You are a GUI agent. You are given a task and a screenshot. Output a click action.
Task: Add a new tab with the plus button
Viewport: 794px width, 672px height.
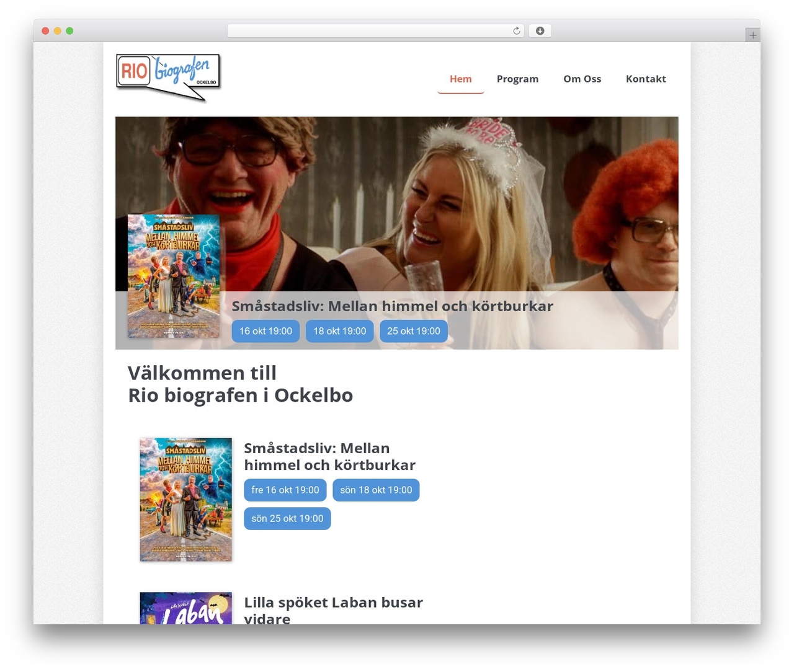752,35
